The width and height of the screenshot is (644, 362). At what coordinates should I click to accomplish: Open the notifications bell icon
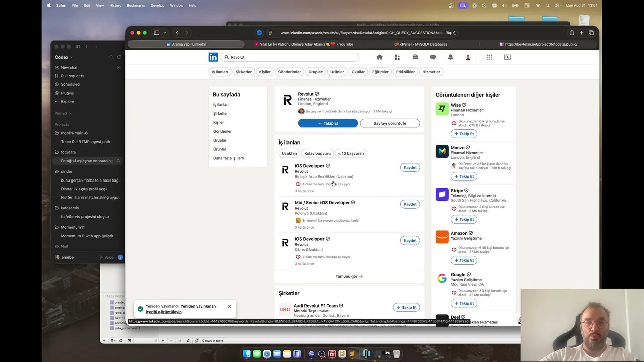450,57
